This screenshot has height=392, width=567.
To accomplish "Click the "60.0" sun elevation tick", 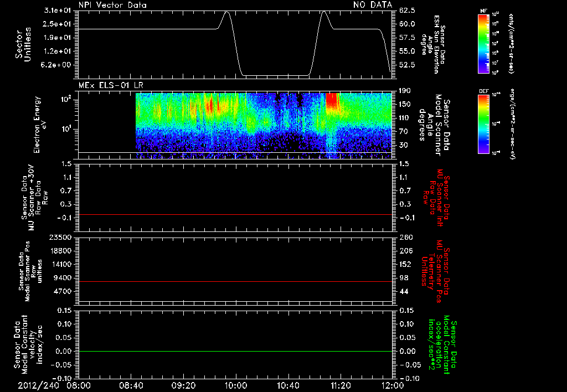I will (407, 24).
